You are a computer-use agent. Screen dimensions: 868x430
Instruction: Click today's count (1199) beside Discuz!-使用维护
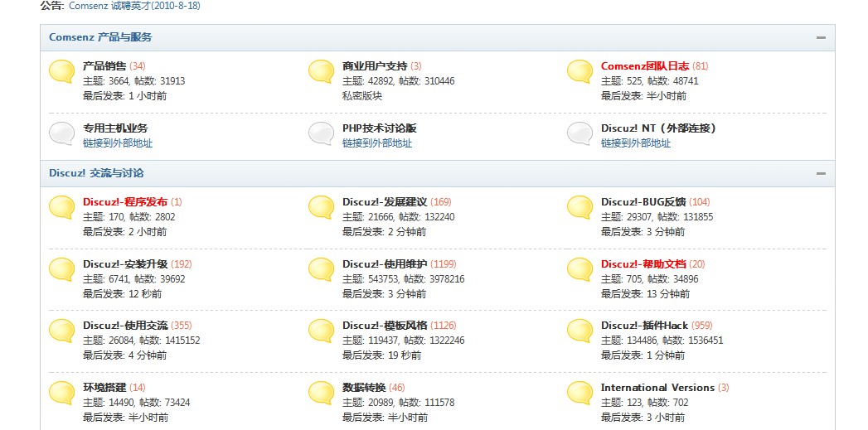point(444,264)
